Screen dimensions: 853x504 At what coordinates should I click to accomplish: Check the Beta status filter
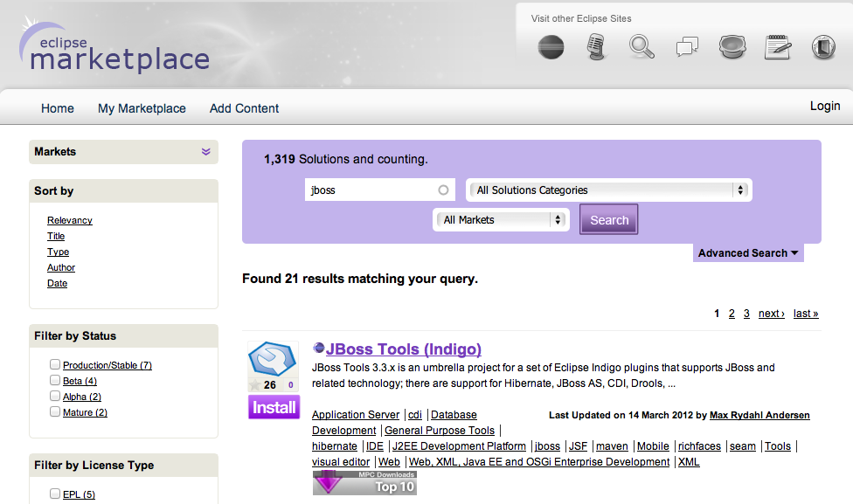tap(55, 381)
